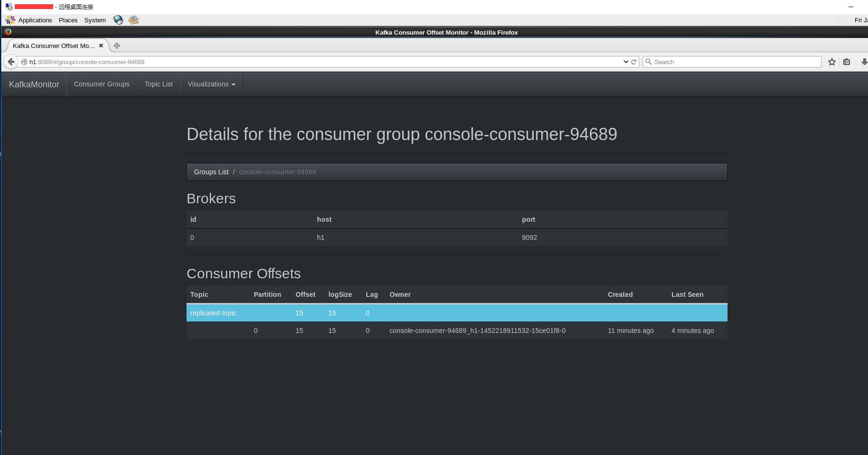Click the Partition column header
Screen dimensions: 868x455
[x=267, y=294]
